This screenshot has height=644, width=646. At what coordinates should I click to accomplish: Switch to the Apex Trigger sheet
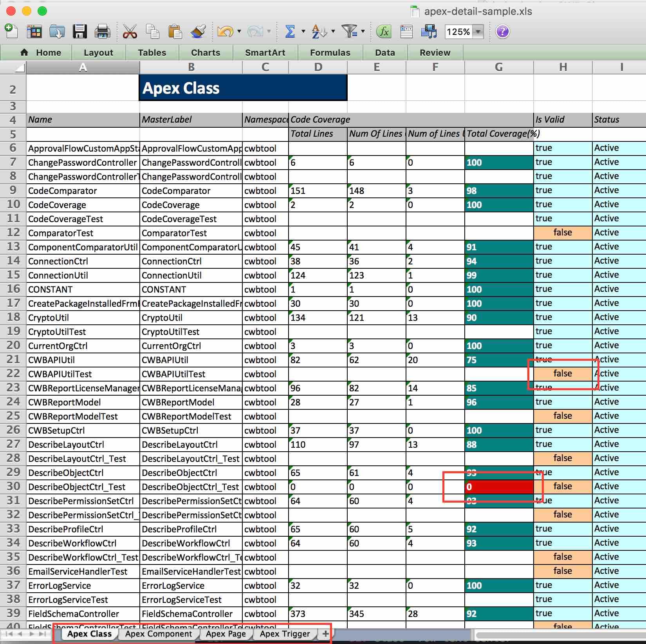pyautogui.click(x=285, y=634)
